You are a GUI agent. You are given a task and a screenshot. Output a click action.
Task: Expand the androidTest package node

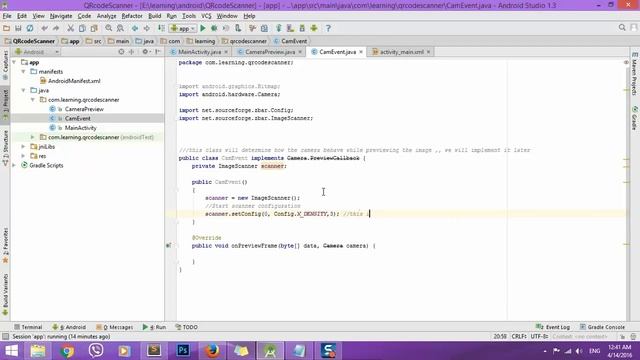click(33, 137)
